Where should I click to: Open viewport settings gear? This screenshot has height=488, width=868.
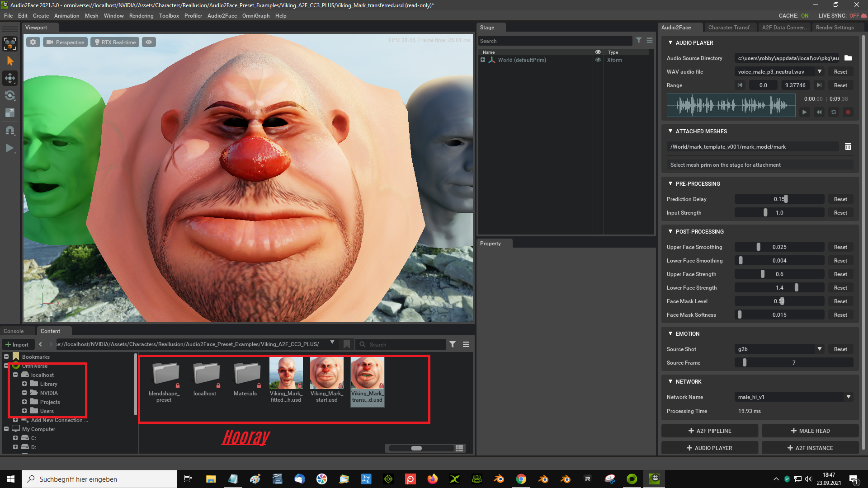click(33, 42)
